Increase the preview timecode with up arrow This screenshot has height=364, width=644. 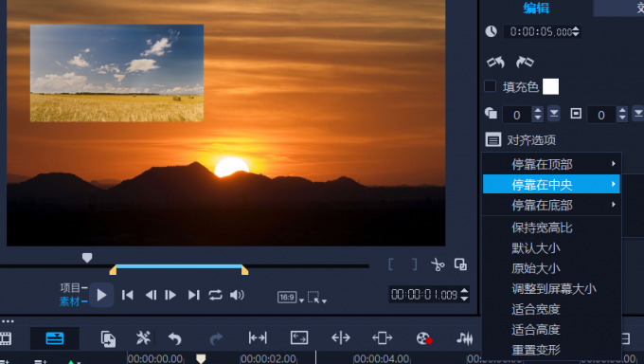464,291
